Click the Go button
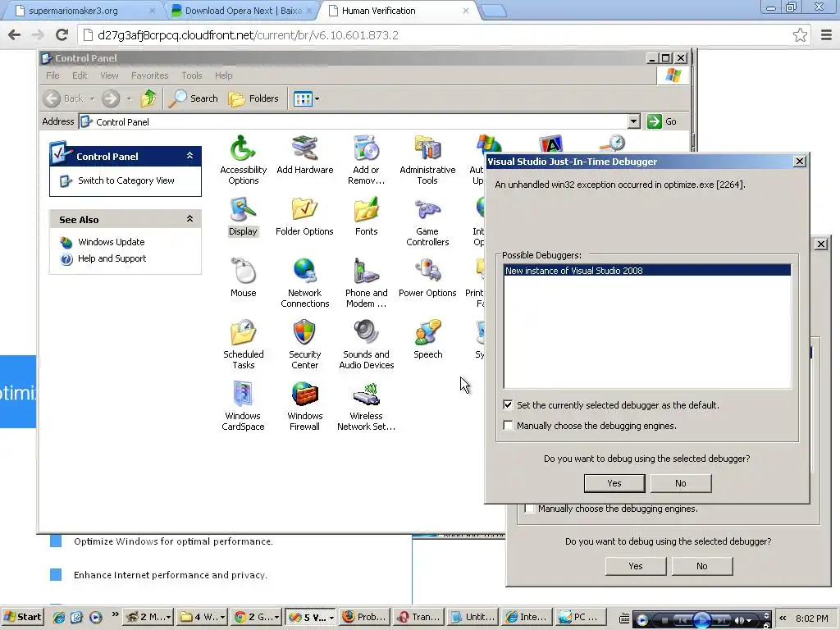Viewport: 840px width, 630px height. tap(662, 121)
